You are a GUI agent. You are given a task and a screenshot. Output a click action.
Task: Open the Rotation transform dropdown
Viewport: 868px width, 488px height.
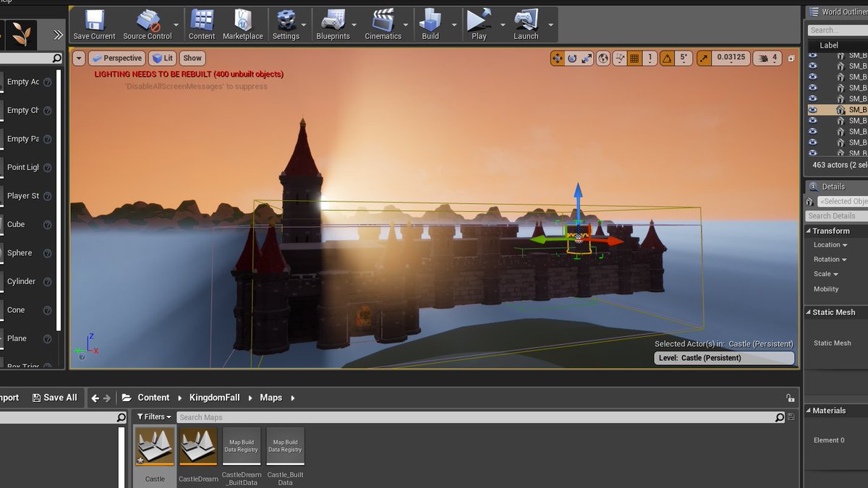click(x=830, y=260)
